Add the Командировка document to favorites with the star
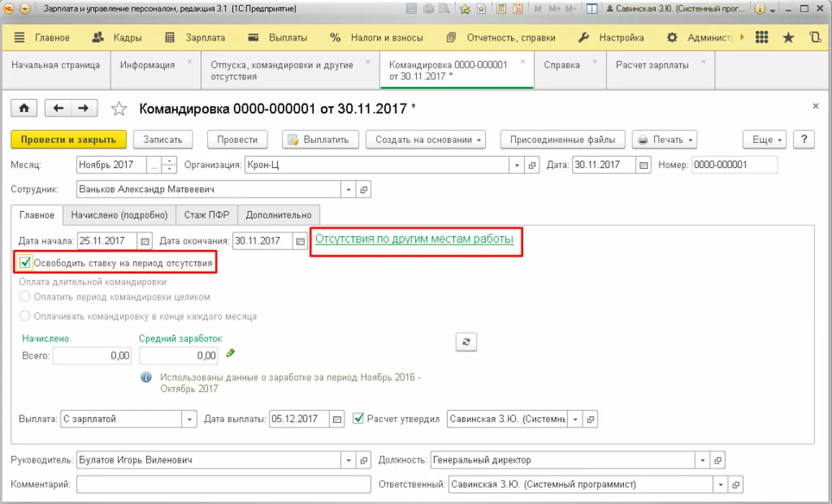Screen dimensions: 832x504 (x=118, y=108)
